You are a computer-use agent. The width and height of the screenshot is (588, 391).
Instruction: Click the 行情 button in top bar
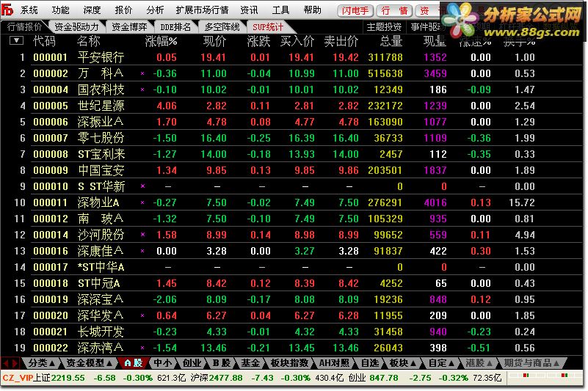(x=394, y=10)
